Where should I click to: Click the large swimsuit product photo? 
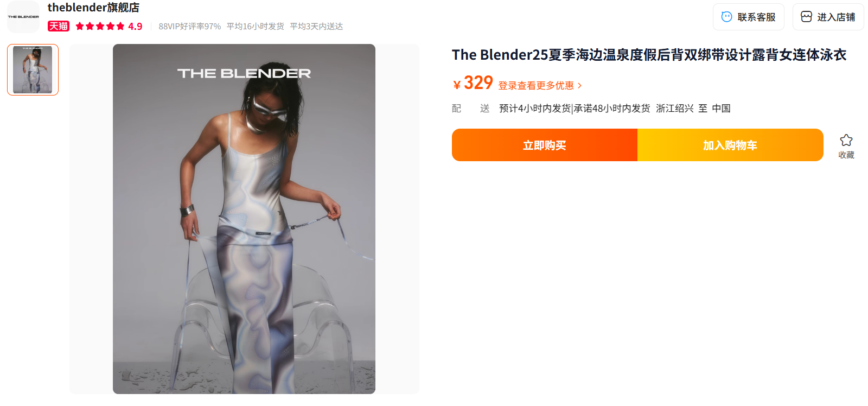244,219
